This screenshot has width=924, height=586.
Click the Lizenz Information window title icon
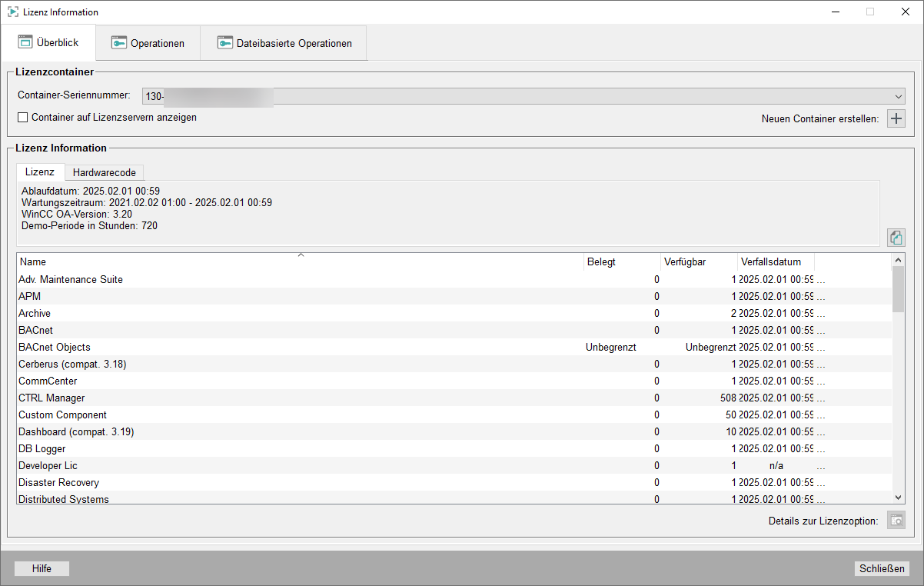13,12
